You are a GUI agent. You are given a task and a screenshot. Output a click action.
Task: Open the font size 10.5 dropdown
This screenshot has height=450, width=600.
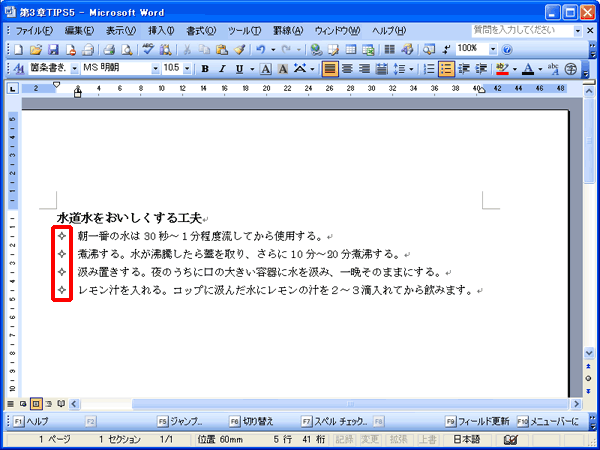tap(187, 69)
